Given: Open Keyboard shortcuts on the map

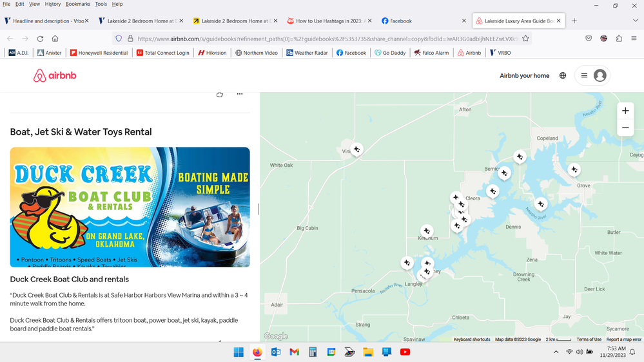Looking at the screenshot, I should 471,339.
